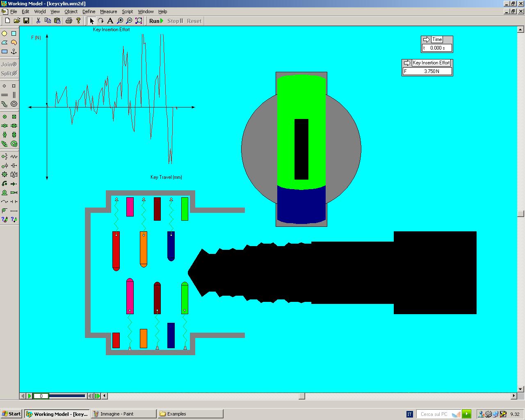525x420 pixels.
Task: Select the Gear tool
Action: (x=5, y=174)
